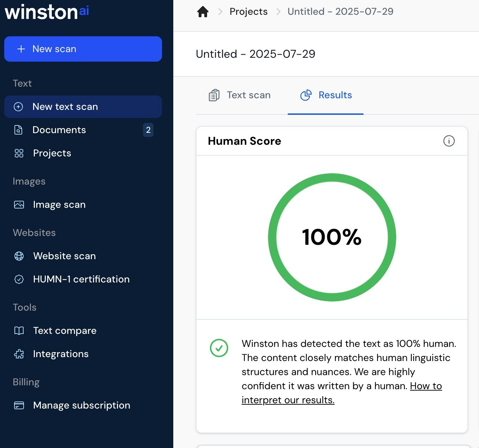
Task: Start a New scan
Action: click(83, 49)
